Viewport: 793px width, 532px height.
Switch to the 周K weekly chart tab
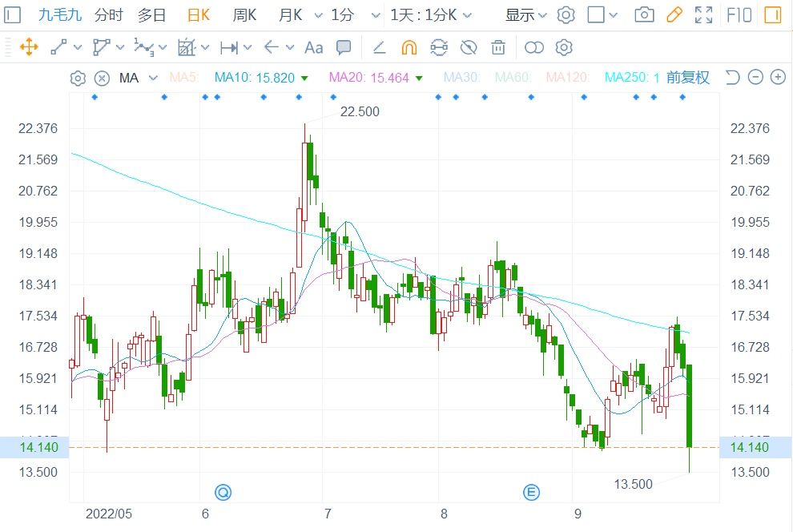pyautogui.click(x=244, y=14)
